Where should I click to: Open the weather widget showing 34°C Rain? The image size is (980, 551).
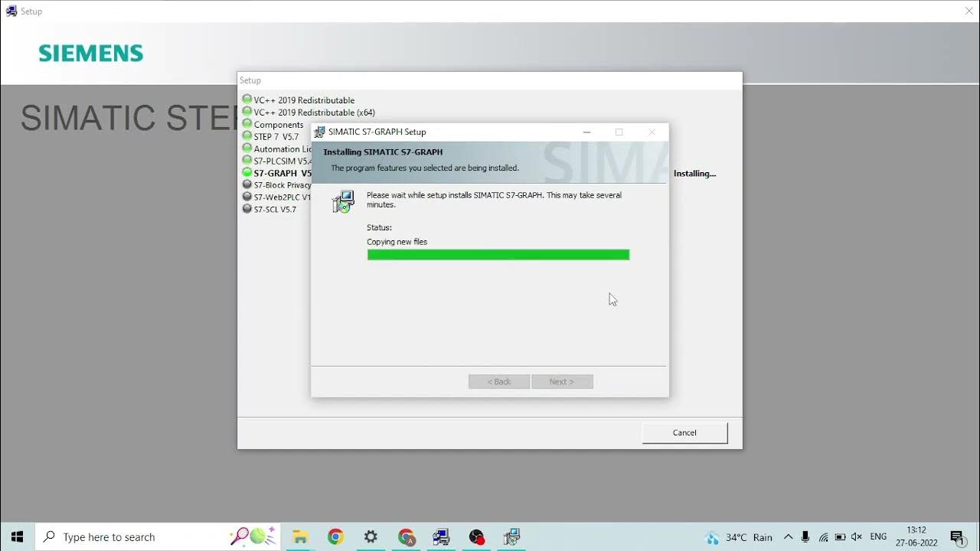[x=739, y=537]
